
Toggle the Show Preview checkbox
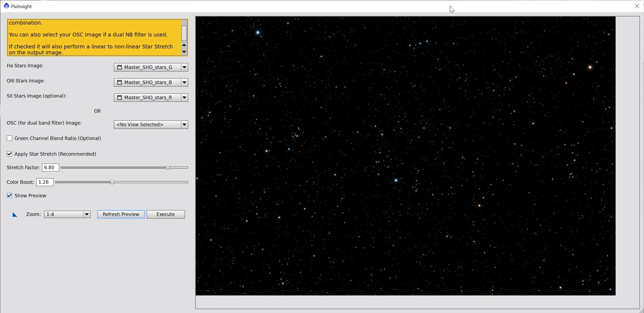click(x=9, y=196)
